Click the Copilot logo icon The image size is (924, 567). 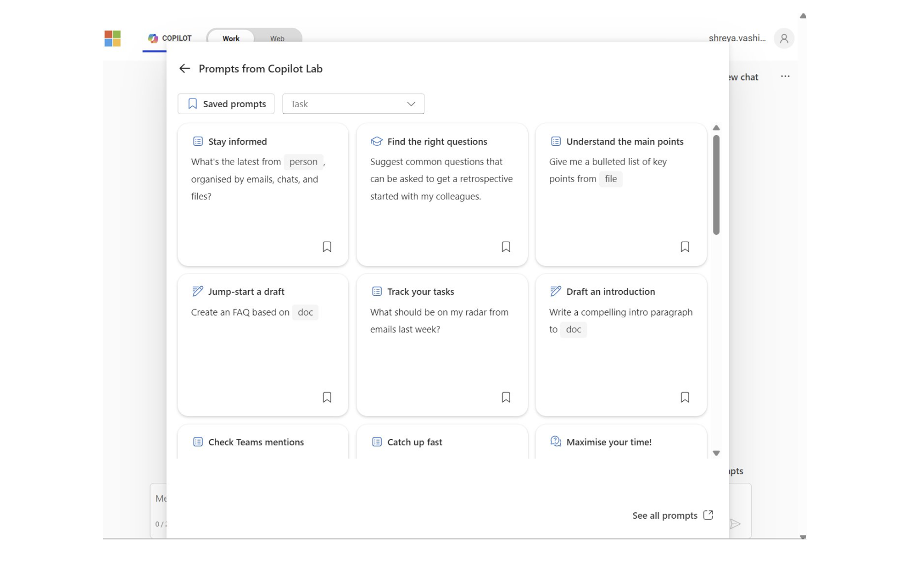153,38
